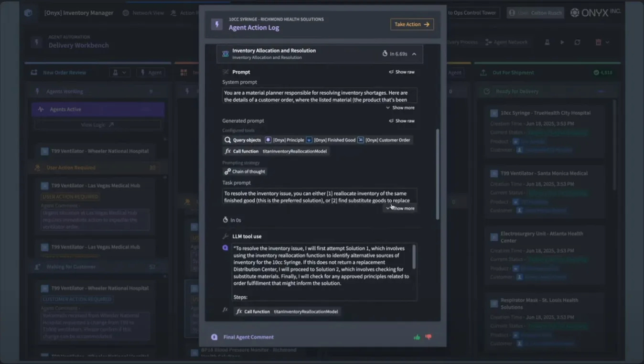Click the purple agent avatar beside LLM response

tap(225, 247)
